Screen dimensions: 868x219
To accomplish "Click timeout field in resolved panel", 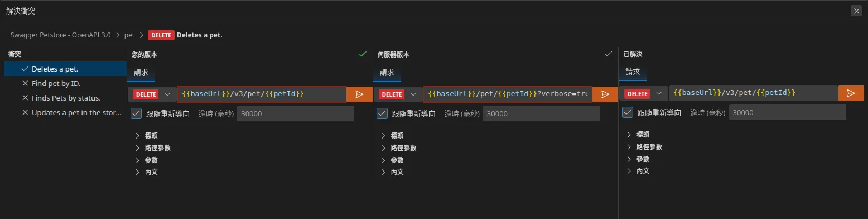I will (x=787, y=112).
